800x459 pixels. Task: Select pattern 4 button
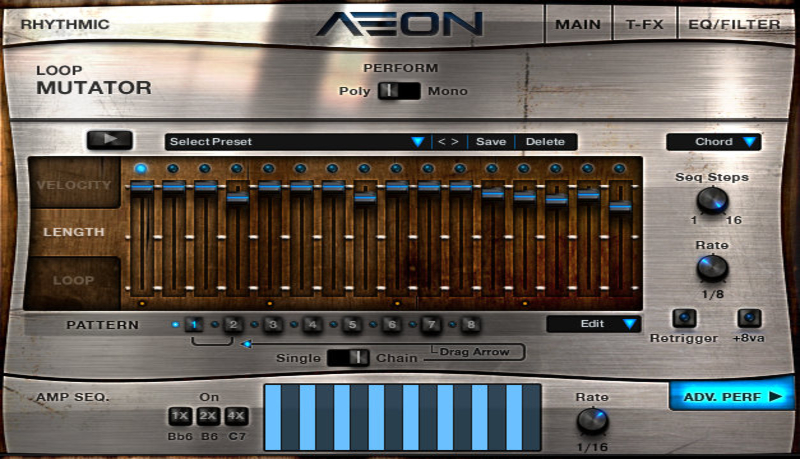(312, 324)
